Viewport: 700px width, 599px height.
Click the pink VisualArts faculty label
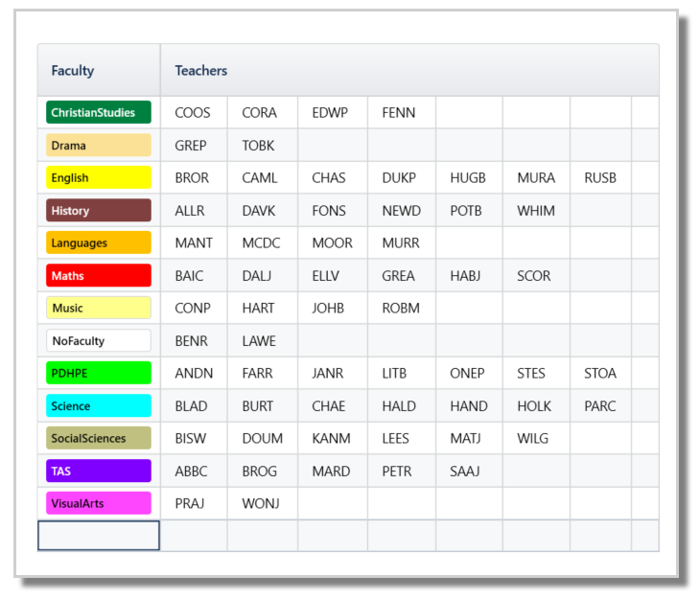click(x=99, y=503)
